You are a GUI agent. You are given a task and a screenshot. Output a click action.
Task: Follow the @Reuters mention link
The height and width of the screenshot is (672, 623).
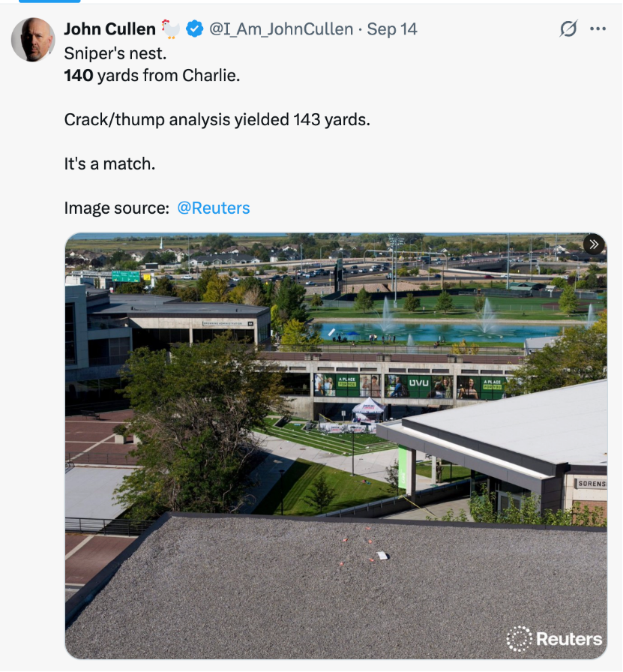(214, 208)
